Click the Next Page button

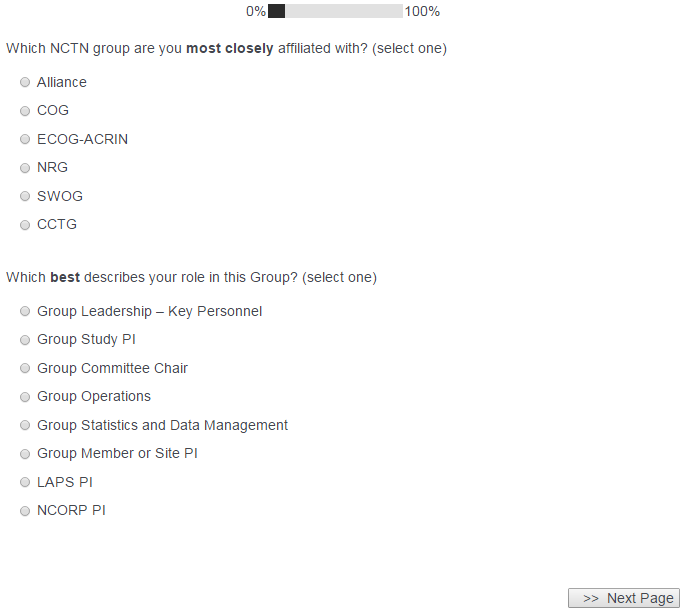[624, 598]
